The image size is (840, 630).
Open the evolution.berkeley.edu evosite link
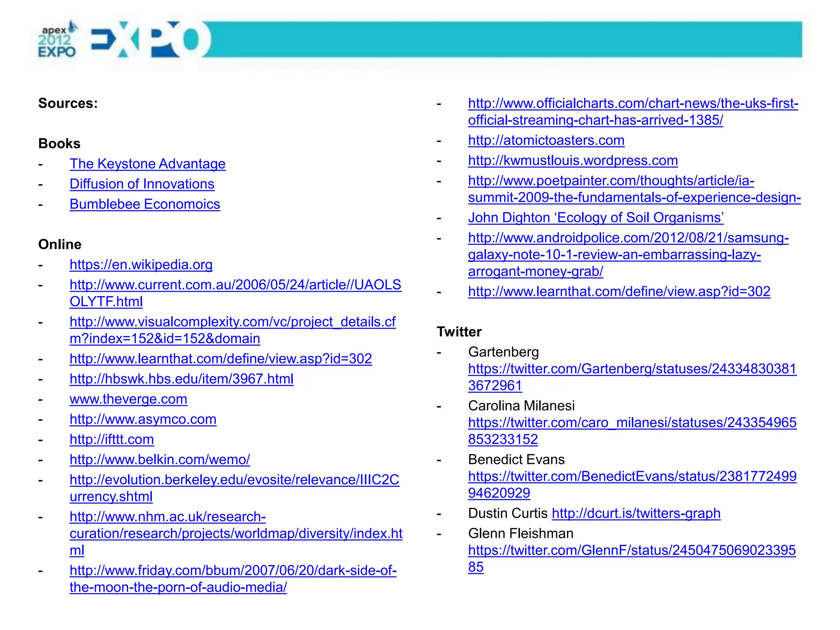pyautogui.click(x=234, y=480)
